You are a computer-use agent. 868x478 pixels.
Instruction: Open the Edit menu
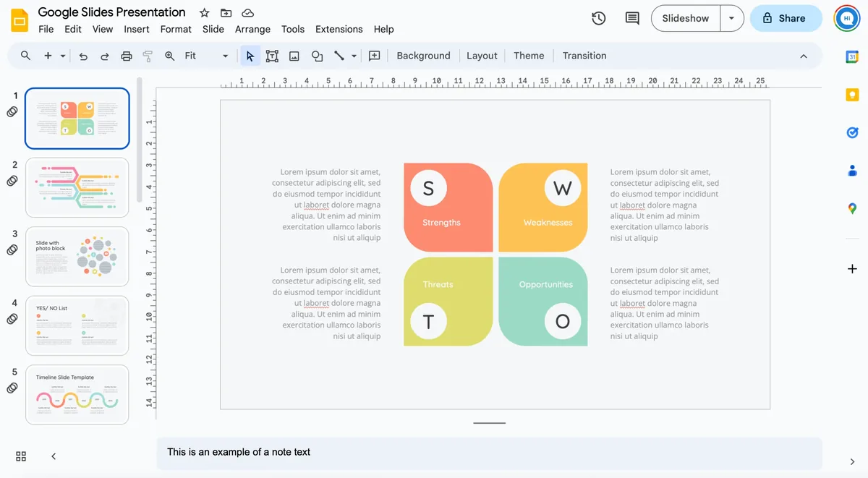[73, 29]
